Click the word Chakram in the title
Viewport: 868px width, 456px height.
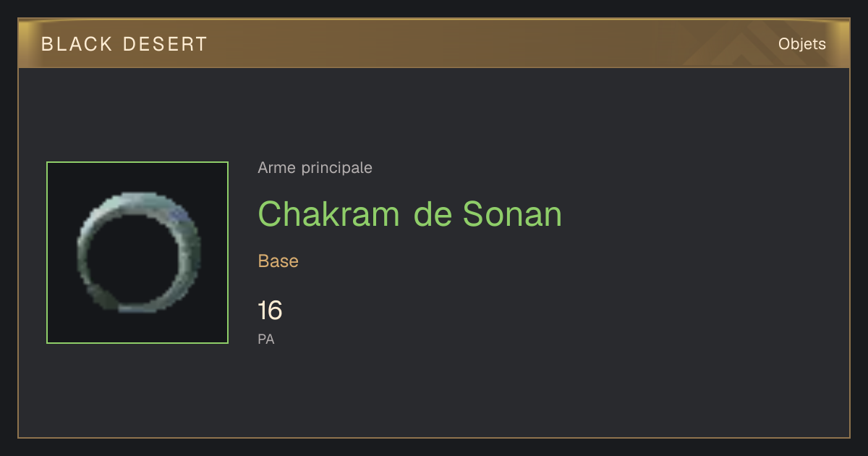pyautogui.click(x=328, y=214)
